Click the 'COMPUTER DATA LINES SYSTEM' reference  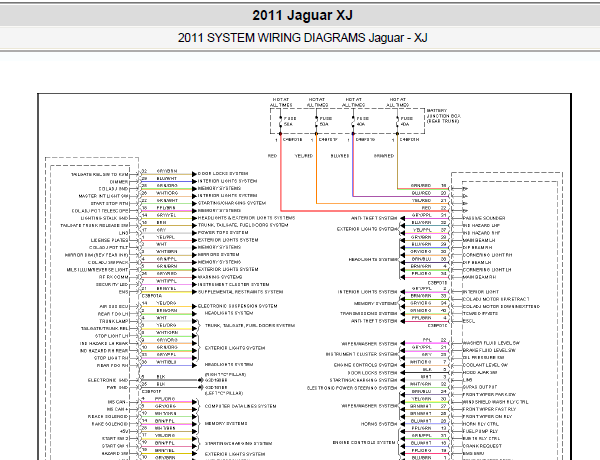[x=240, y=406]
